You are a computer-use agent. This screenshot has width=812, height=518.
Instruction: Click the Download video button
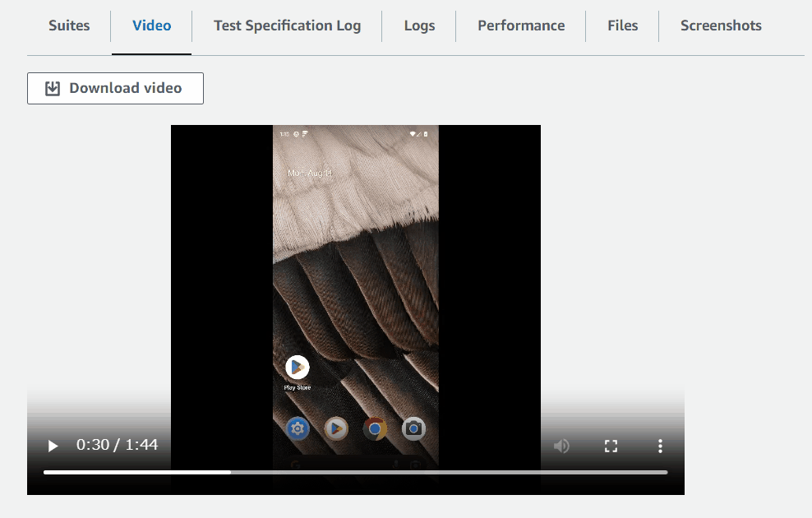coord(115,88)
